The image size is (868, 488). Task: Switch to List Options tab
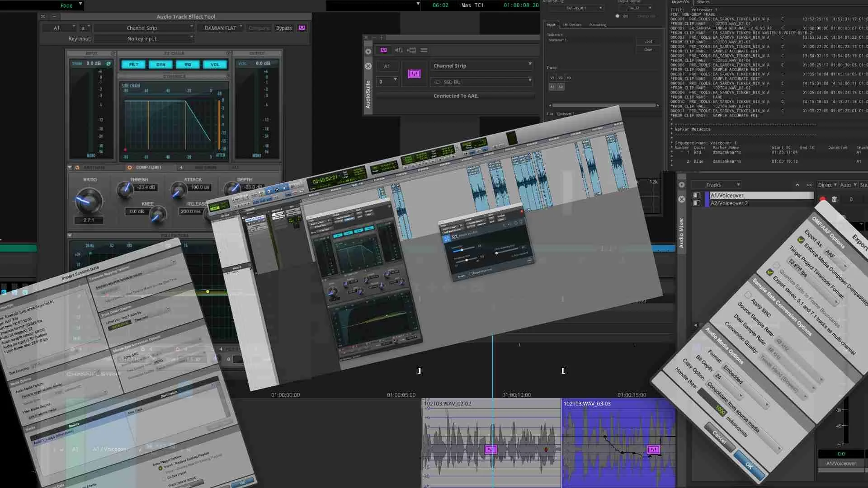click(x=572, y=25)
